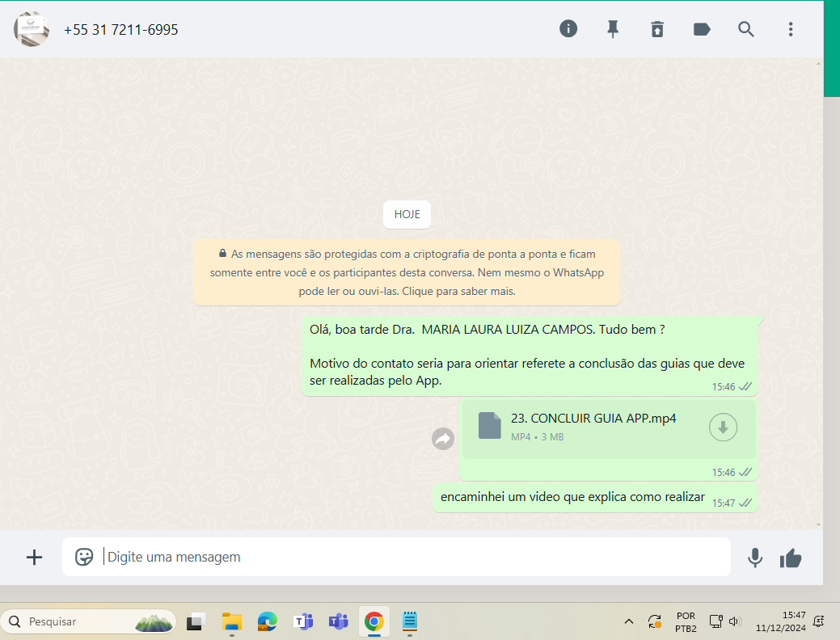Open the emoji sticker picker
840x640 pixels.
coord(84,557)
